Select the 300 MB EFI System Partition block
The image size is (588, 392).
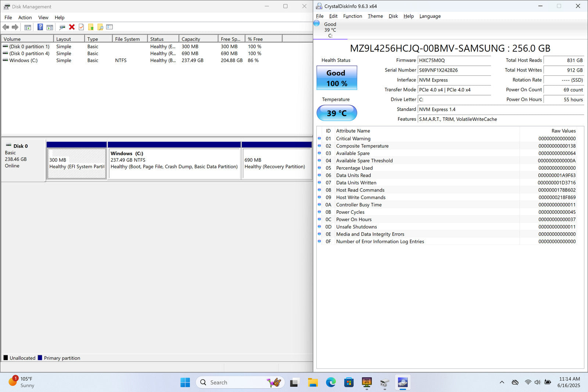[77, 163]
